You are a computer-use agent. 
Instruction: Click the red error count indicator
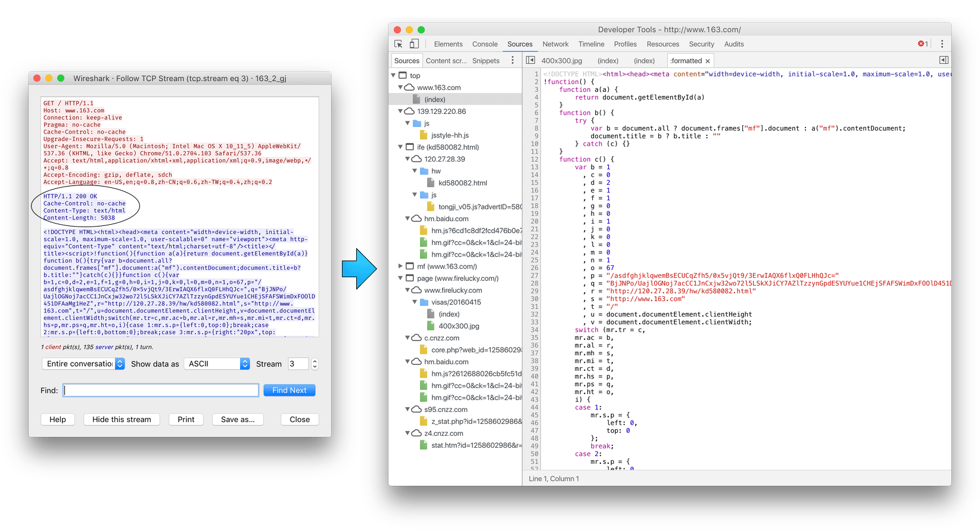(923, 44)
